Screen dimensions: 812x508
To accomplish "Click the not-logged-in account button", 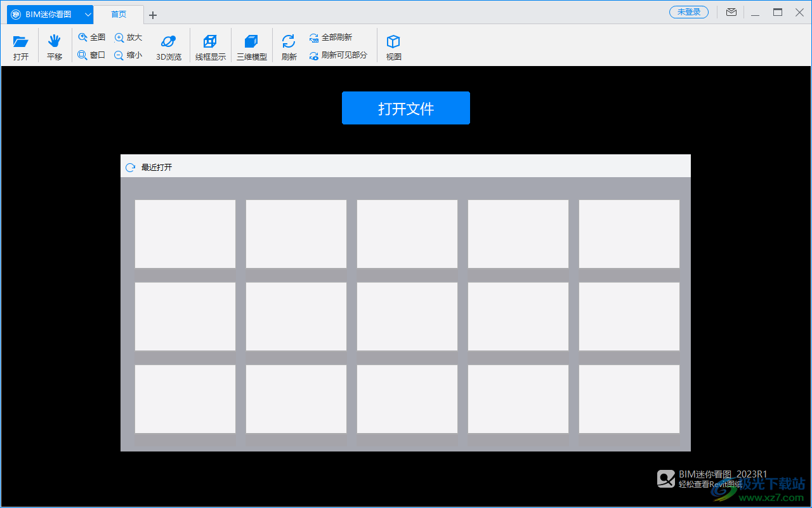I will [x=688, y=12].
